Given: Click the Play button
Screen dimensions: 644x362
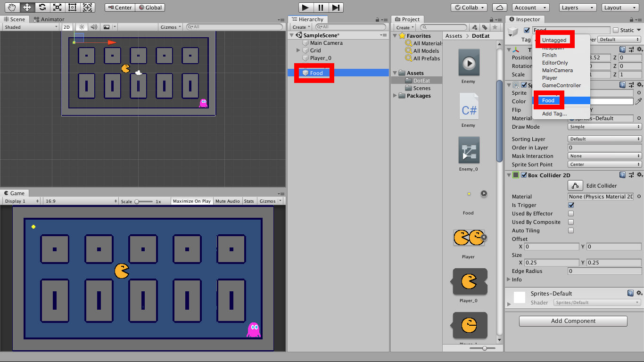Looking at the screenshot, I should pos(305,8).
